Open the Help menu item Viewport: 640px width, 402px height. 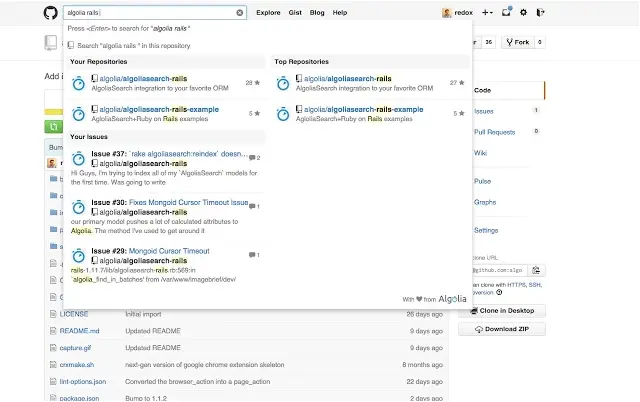coord(340,13)
